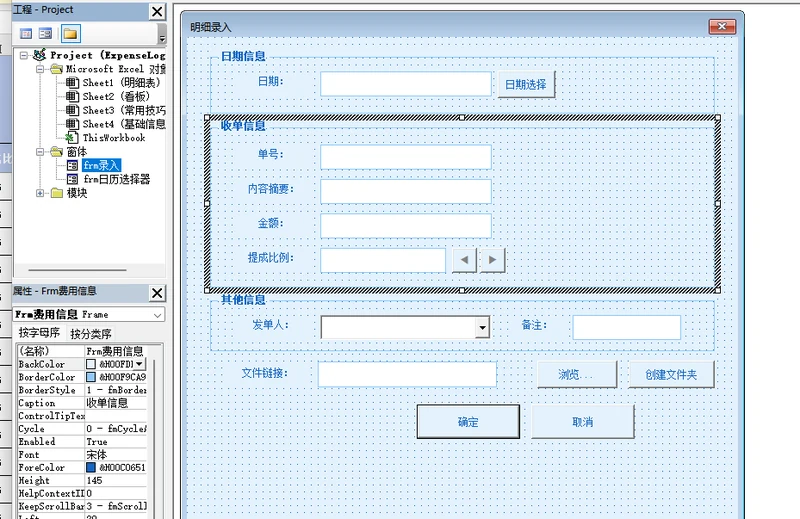Open the BackColor dropdown arrow

click(x=139, y=364)
